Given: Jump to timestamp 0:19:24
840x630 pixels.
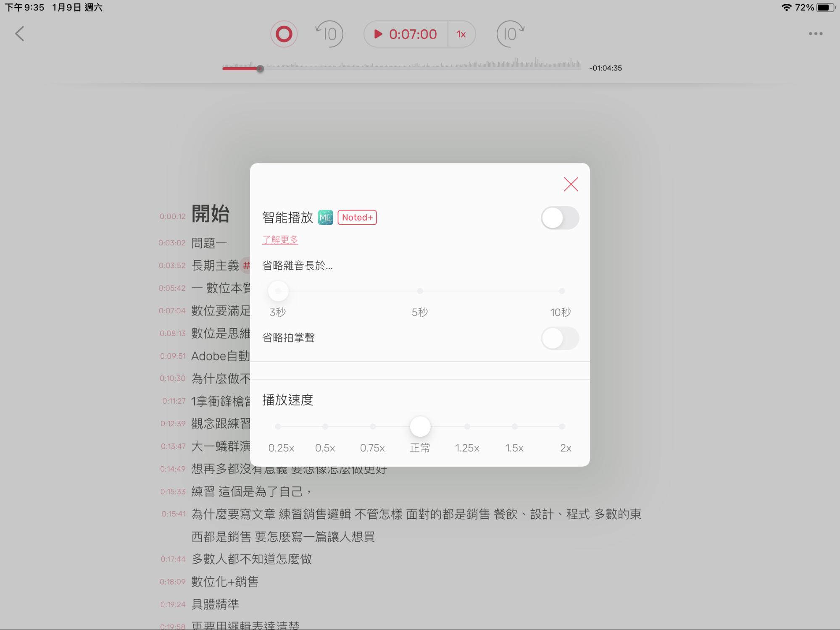Looking at the screenshot, I should pos(173,605).
